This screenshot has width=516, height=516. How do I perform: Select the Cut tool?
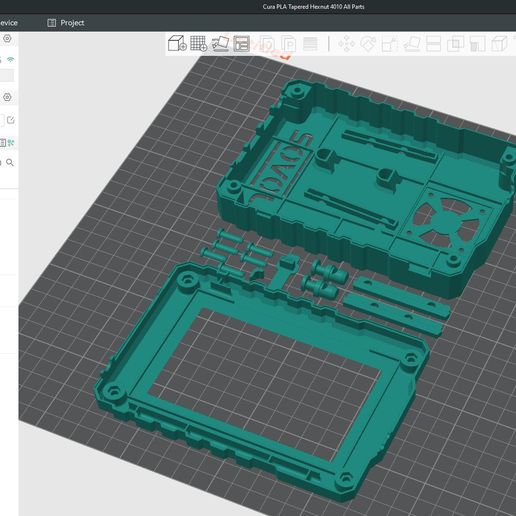click(433, 44)
